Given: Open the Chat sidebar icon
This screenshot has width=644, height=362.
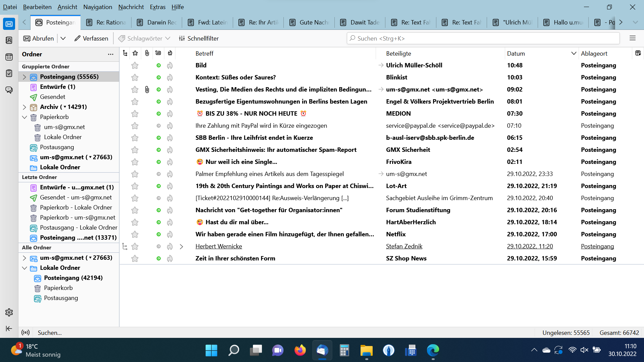Looking at the screenshot, I should pos(9,90).
